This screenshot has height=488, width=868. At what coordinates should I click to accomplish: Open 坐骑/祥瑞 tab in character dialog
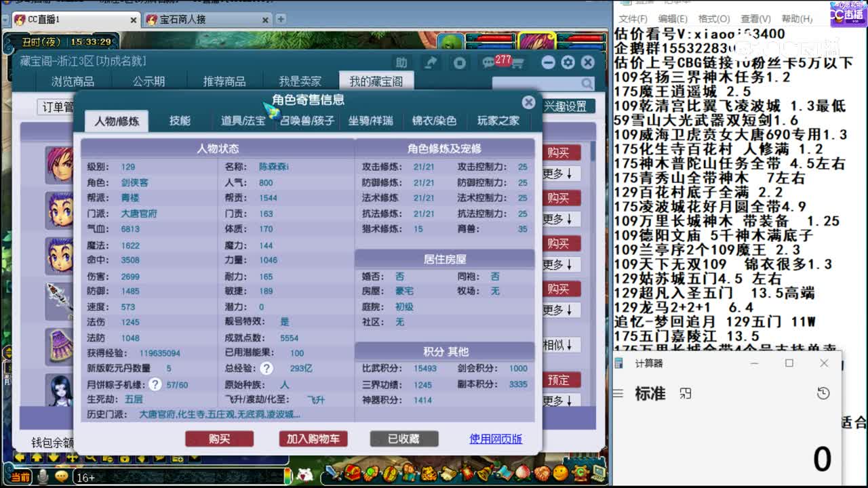pyautogui.click(x=370, y=121)
